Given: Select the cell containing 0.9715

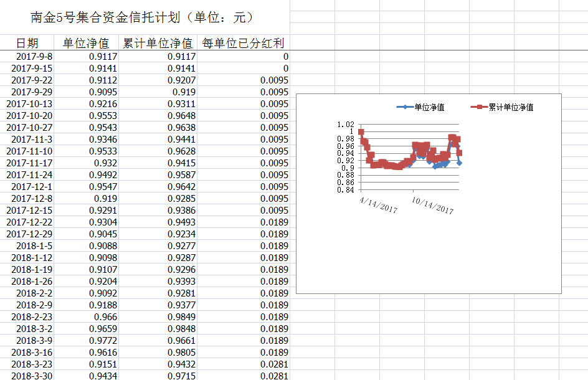Looking at the screenshot, I should coord(181,376).
